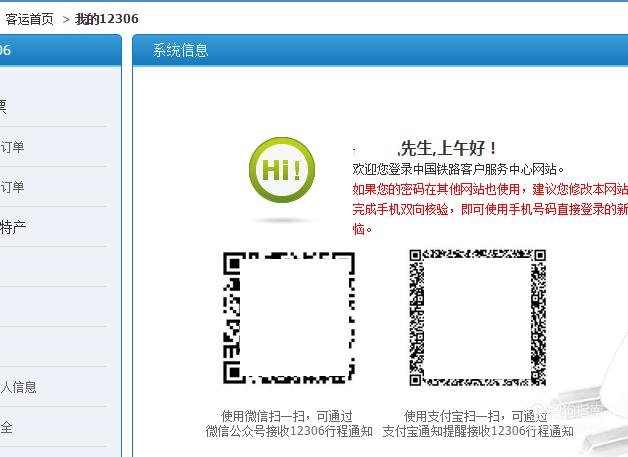This screenshot has width=628, height=457.
Task: Open the 客运首页 breadcrumb link
Action: pyautogui.click(x=29, y=19)
